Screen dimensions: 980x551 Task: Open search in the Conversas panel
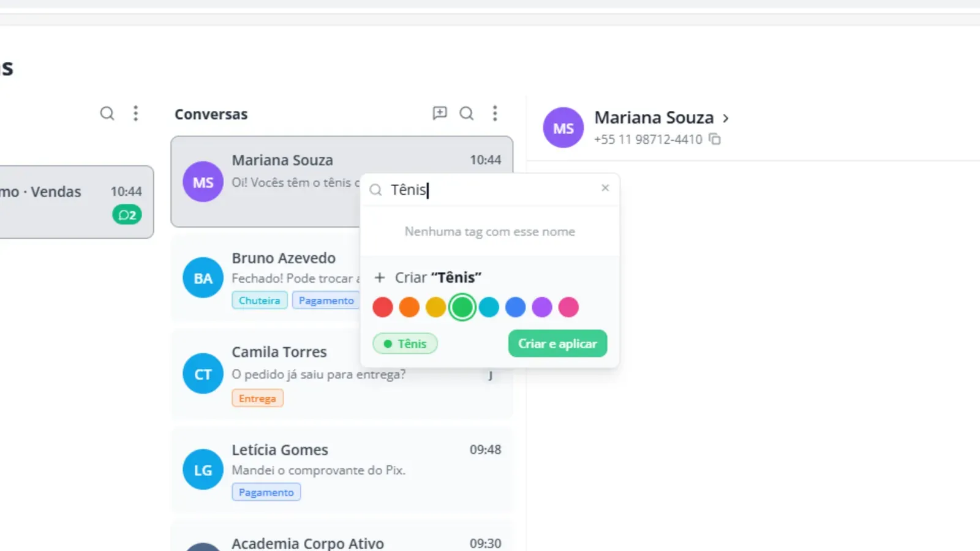coord(467,113)
